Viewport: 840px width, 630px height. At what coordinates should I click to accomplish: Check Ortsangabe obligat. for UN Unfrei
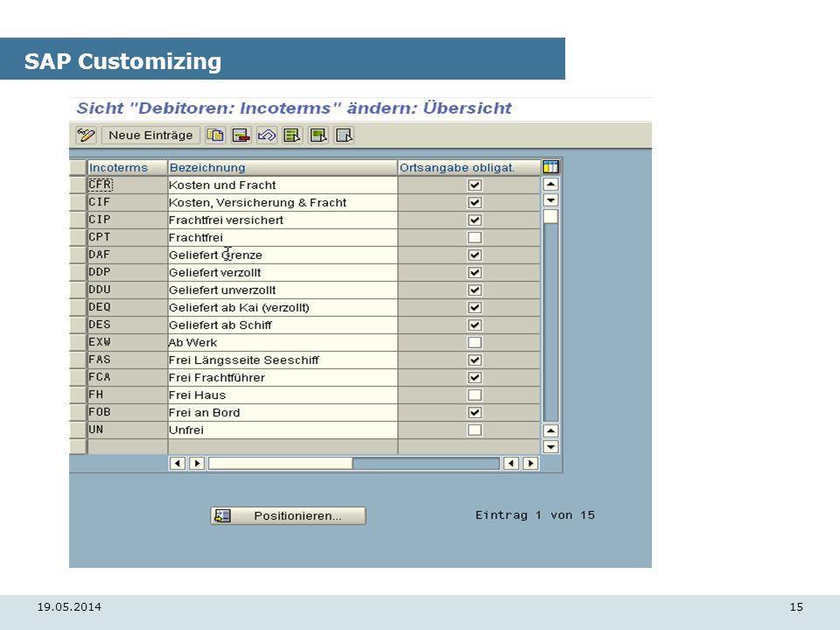[474, 430]
